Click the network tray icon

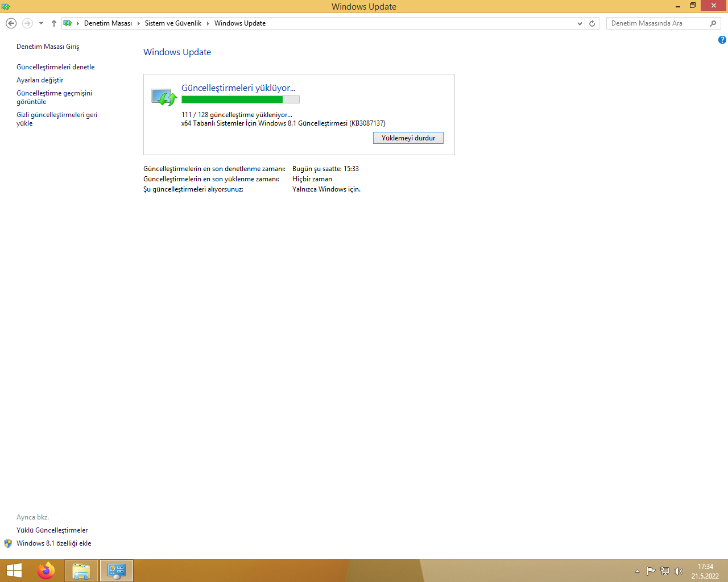665,571
